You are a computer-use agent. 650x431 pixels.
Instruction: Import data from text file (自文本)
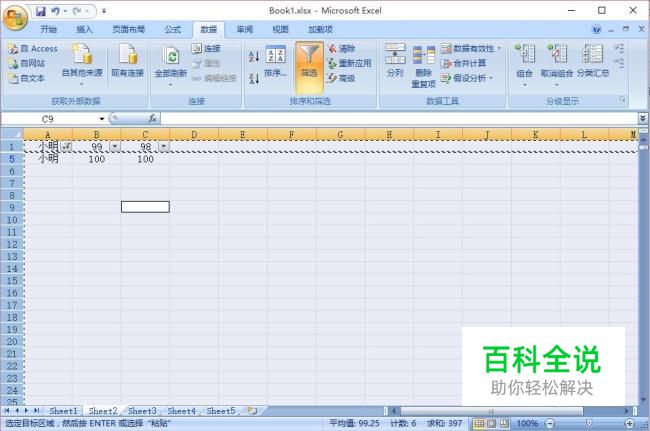coord(27,78)
